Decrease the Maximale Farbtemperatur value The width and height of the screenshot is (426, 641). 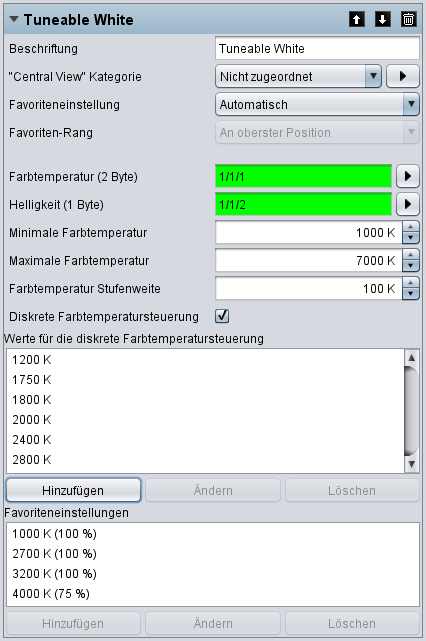411,266
